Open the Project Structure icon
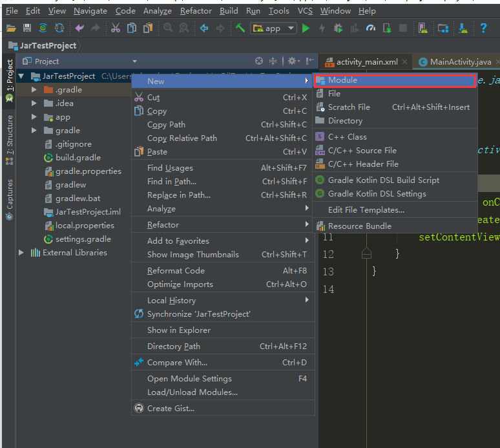 point(443,28)
